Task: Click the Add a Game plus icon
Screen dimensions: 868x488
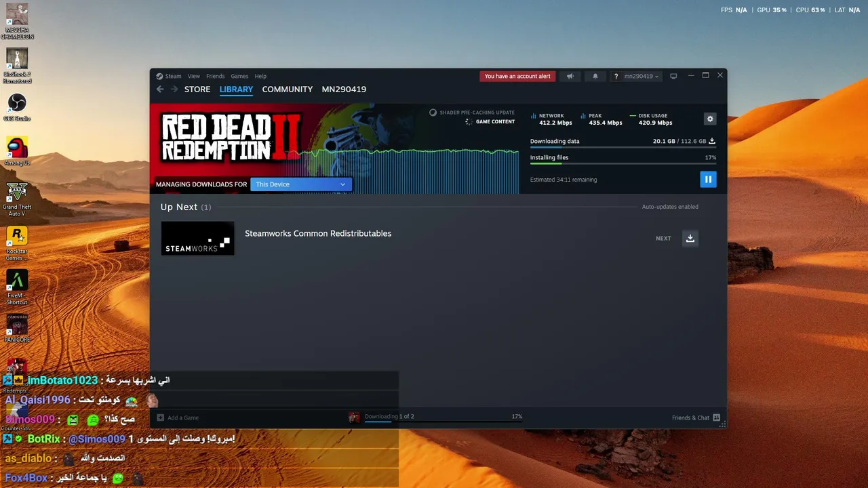Action: pos(161,418)
